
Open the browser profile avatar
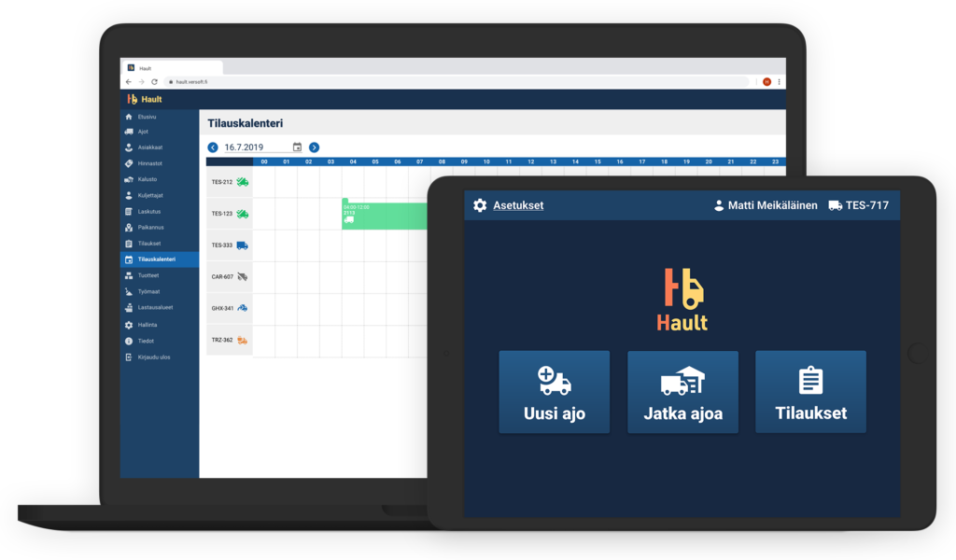point(766,81)
